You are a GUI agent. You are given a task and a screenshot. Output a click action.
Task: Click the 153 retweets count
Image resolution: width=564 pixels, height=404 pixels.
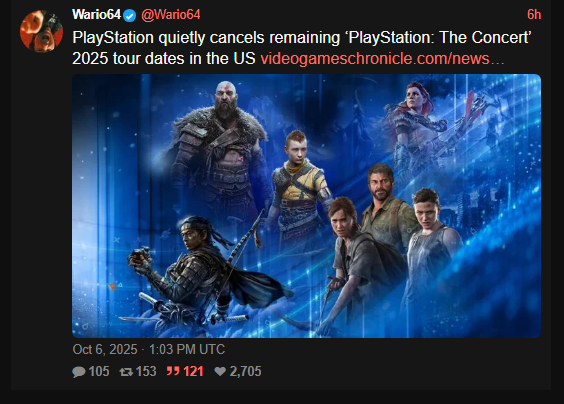[x=146, y=371]
